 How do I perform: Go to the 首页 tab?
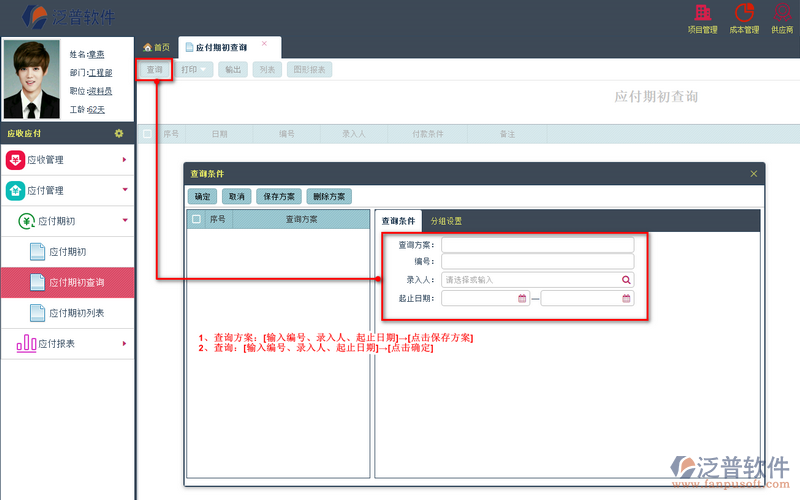coord(156,47)
